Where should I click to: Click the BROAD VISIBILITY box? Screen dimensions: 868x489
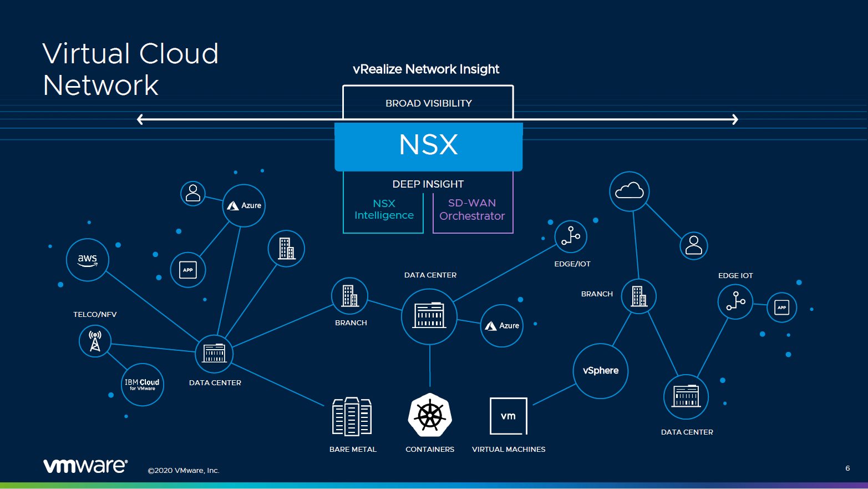(x=428, y=103)
